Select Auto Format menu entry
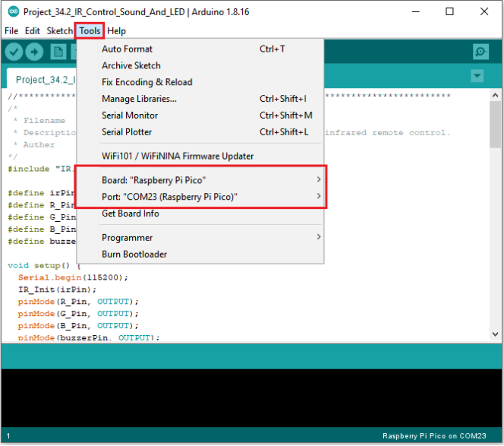Image resolution: width=504 pixels, height=446 pixels. [x=200, y=49]
